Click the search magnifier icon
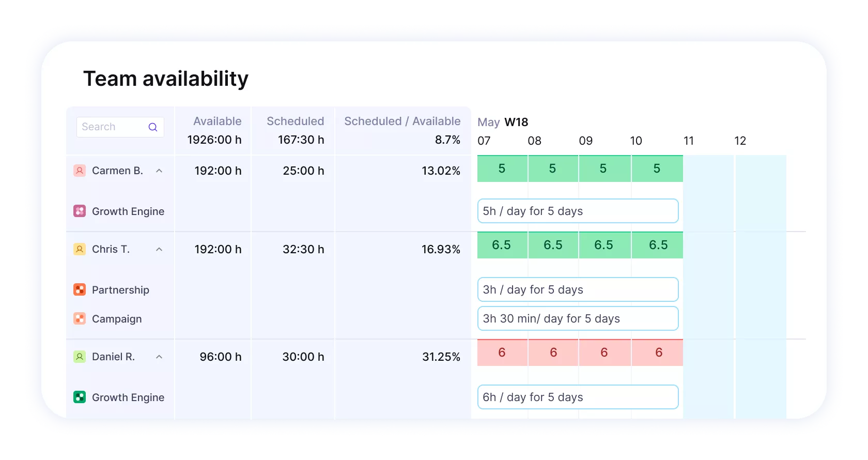 coord(153,127)
